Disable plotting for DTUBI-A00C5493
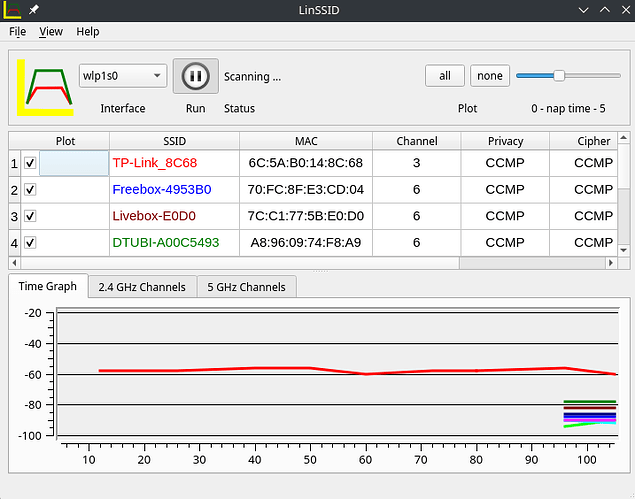Image resolution: width=635 pixels, height=499 pixels. pyautogui.click(x=30, y=243)
